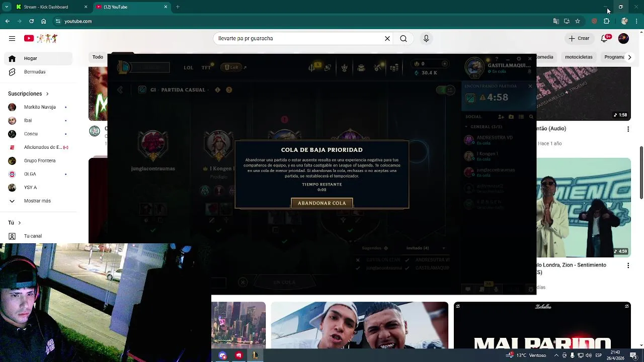Add a friend in the Social panel

click(501, 117)
